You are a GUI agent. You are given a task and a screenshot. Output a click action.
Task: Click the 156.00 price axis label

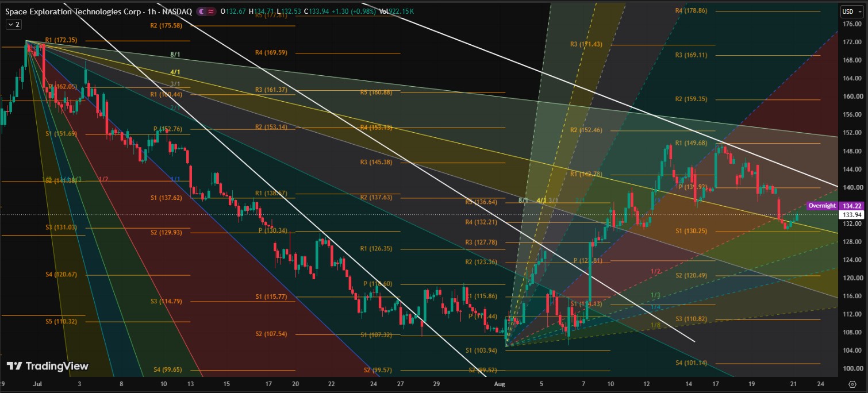tap(851, 114)
